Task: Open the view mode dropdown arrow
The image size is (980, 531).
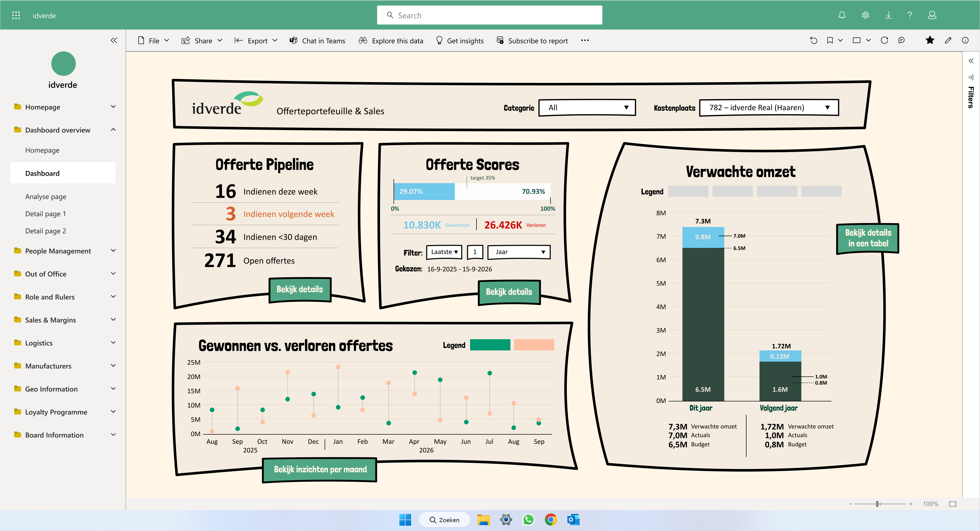Action: point(868,40)
